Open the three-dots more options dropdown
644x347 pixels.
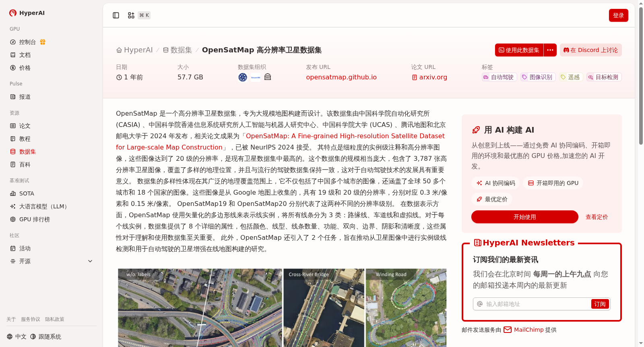pyautogui.click(x=550, y=50)
